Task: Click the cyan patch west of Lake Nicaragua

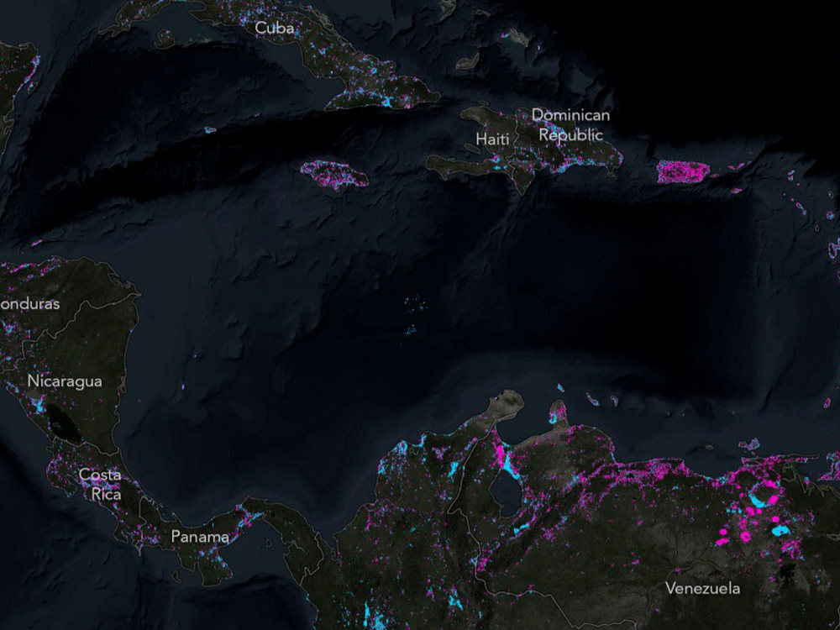Action: [x=37, y=402]
